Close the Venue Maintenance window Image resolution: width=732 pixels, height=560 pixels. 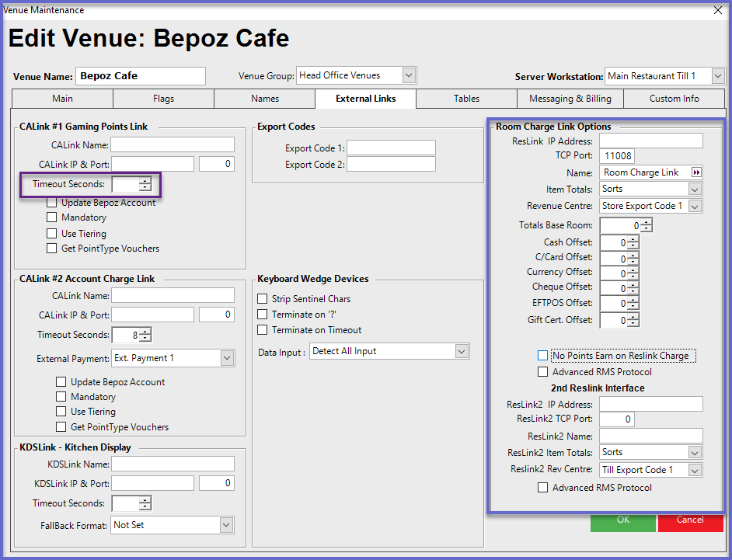tap(718, 10)
